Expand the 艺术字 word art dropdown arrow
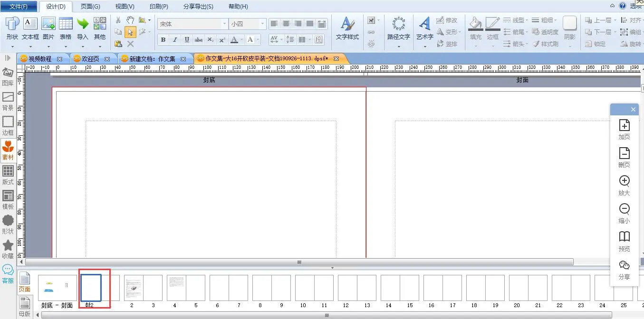Screen dimensions: 644x319 point(425,46)
